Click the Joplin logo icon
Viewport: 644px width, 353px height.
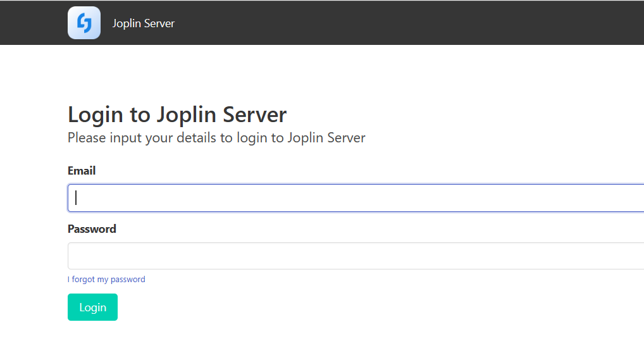pos(84,23)
